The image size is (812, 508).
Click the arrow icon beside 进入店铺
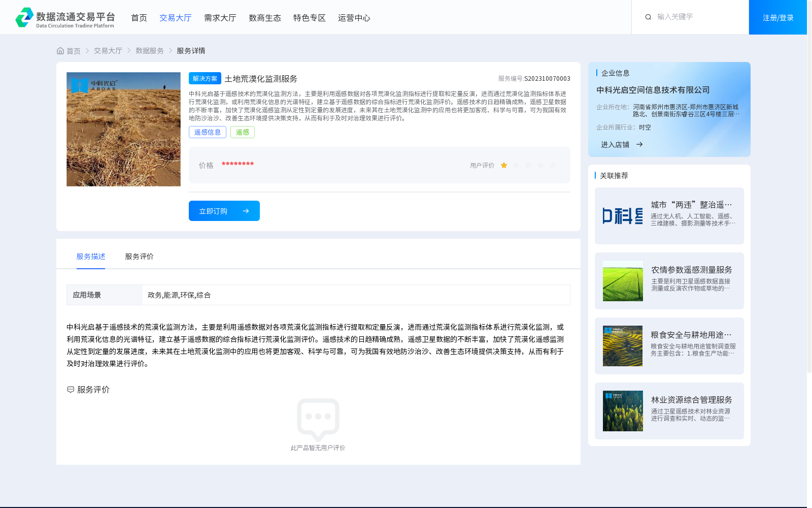639,144
